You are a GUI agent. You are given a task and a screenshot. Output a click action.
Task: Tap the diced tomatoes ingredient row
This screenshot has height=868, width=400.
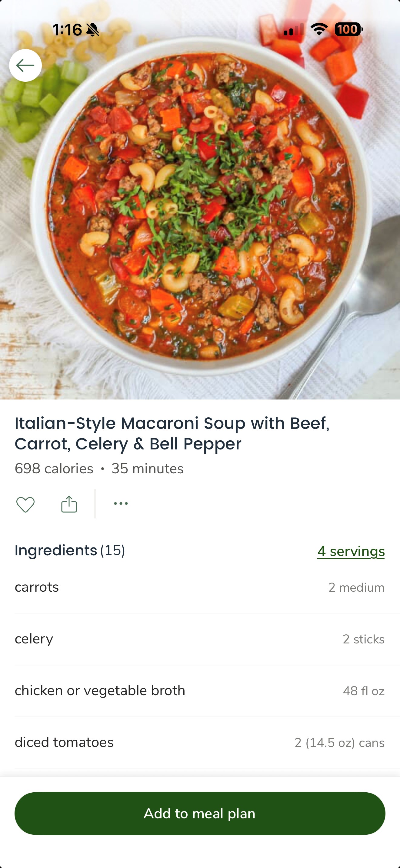[200, 742]
